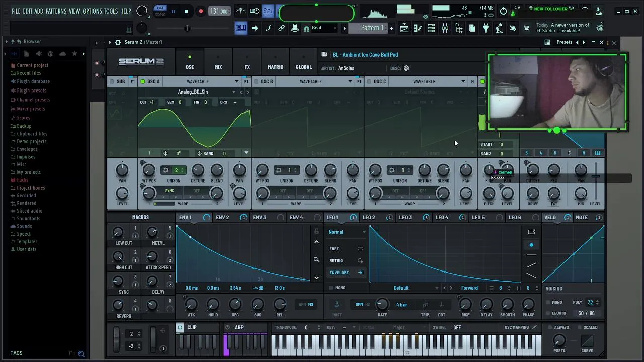Start recording with the red record button
This screenshot has width=644, height=362.
coord(200,11)
